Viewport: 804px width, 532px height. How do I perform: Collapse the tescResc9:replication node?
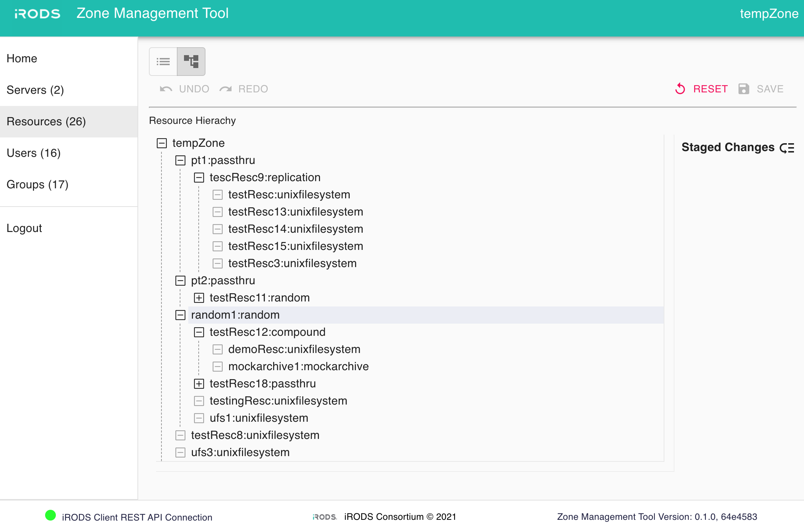(199, 178)
